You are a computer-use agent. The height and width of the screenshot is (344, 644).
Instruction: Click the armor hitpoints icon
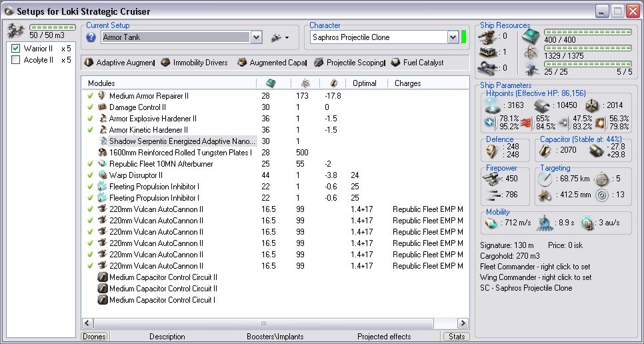coord(542,106)
